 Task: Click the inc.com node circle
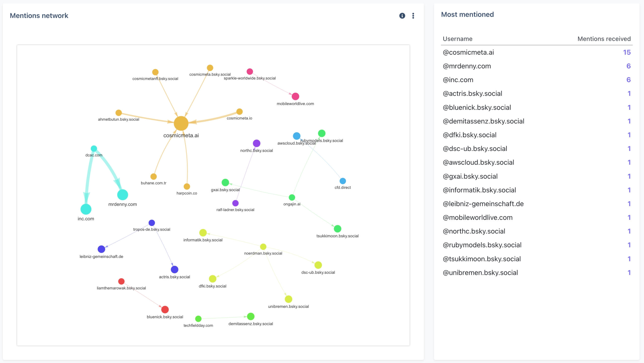[86, 209]
